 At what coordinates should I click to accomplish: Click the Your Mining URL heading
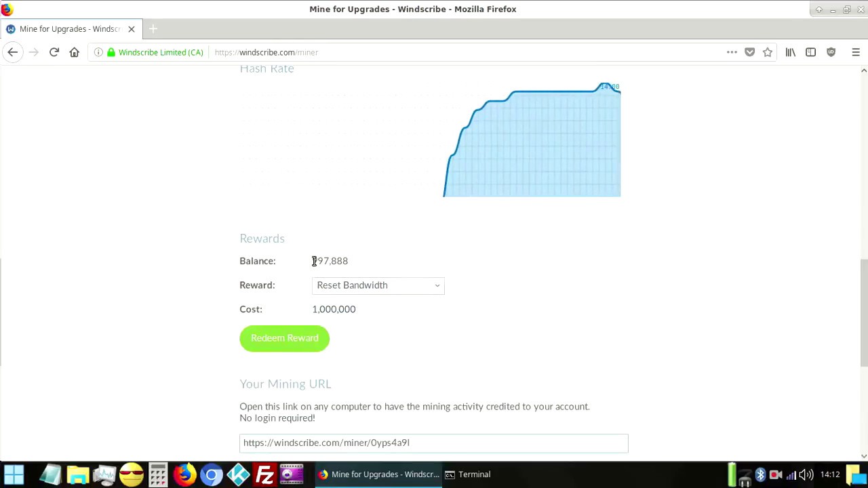(285, 384)
